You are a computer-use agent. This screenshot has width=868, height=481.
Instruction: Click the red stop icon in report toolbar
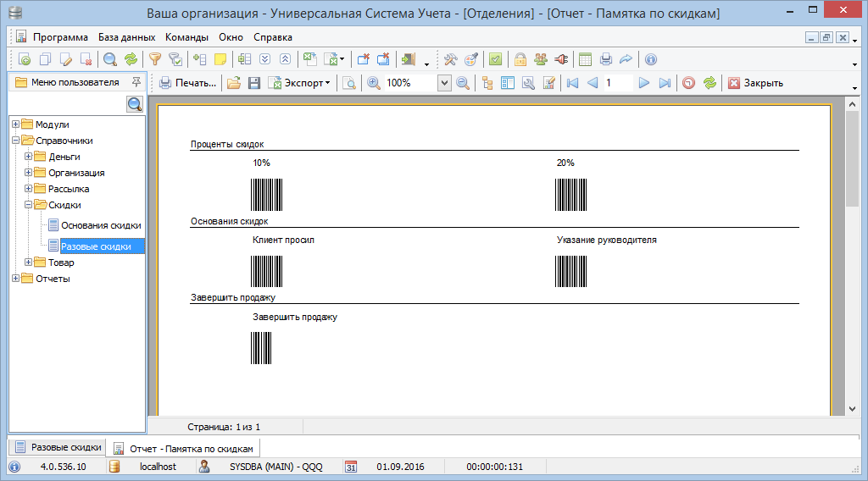pos(688,83)
